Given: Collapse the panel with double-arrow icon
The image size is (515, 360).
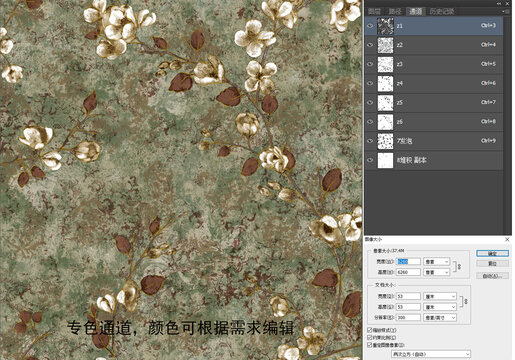Looking at the screenshot, I should point(499,3).
